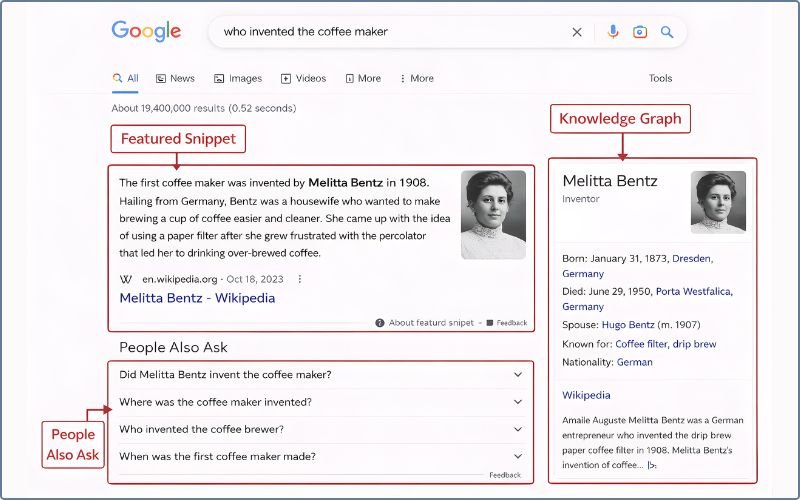Click the About featured snippet link

click(x=431, y=323)
